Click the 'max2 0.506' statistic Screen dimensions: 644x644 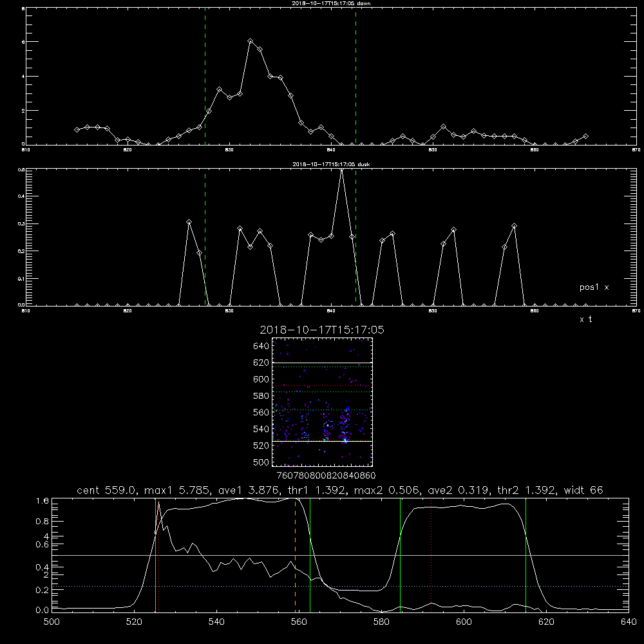(386, 490)
